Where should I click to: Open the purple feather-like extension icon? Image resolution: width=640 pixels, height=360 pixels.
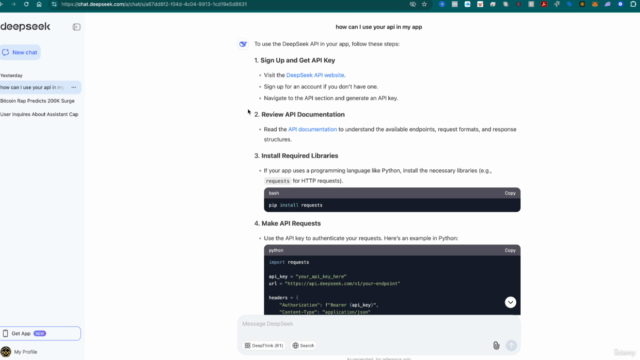(608, 4)
